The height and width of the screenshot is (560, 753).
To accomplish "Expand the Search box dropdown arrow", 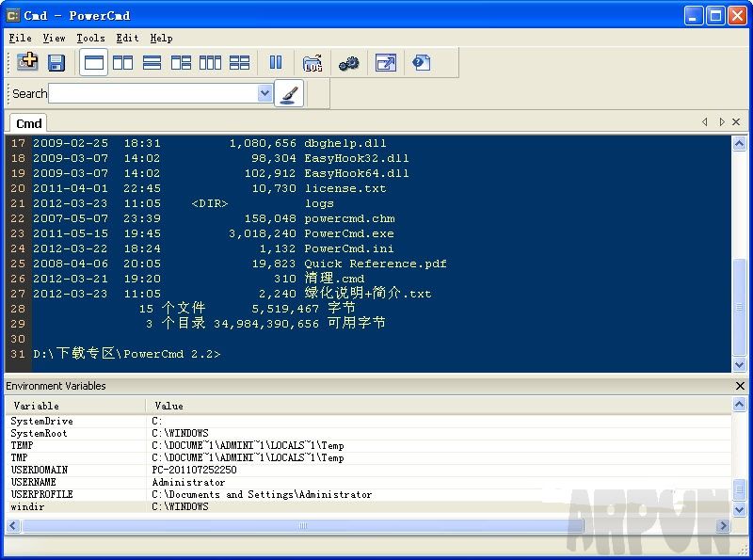I will point(264,93).
